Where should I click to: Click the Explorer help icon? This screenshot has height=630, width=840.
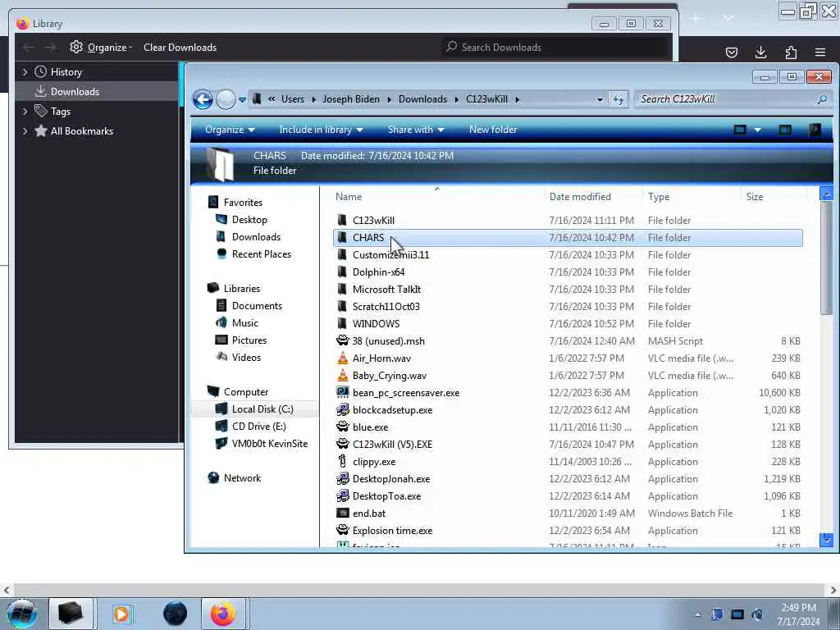(x=815, y=130)
